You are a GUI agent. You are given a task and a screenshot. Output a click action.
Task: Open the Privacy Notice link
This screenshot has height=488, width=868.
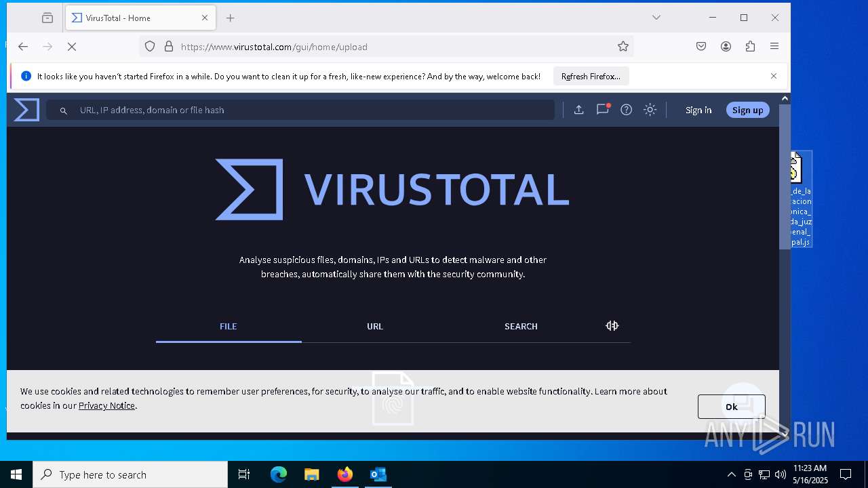(106, 405)
